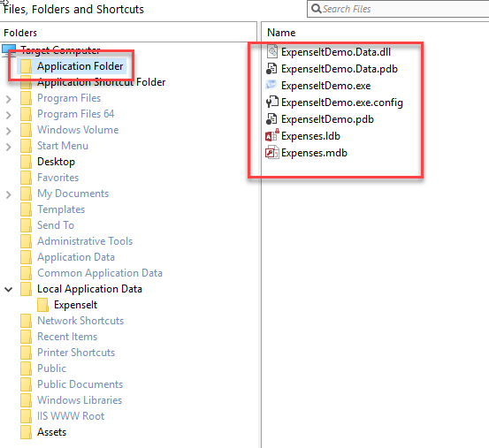Expand the Program Files folder node
489x448 pixels.
coord(9,99)
